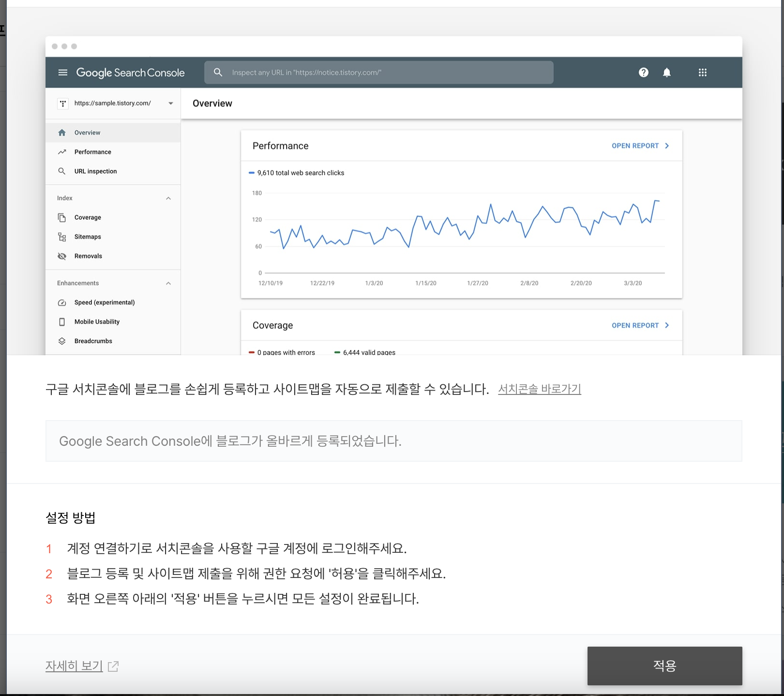Click setup step 1 about 계정 연결하기
This screenshot has height=696, width=784.
point(237,548)
